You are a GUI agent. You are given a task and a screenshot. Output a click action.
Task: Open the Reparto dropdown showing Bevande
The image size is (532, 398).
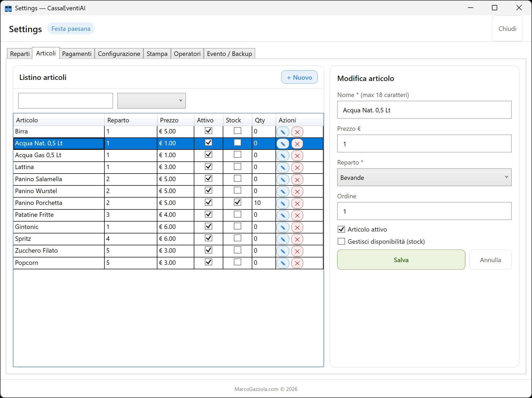coord(424,177)
